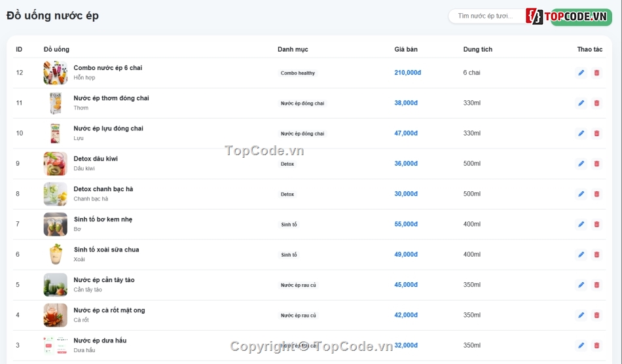622x364 pixels.
Task: Edit the Detox chanh bạc hà item
Action: 581,194
